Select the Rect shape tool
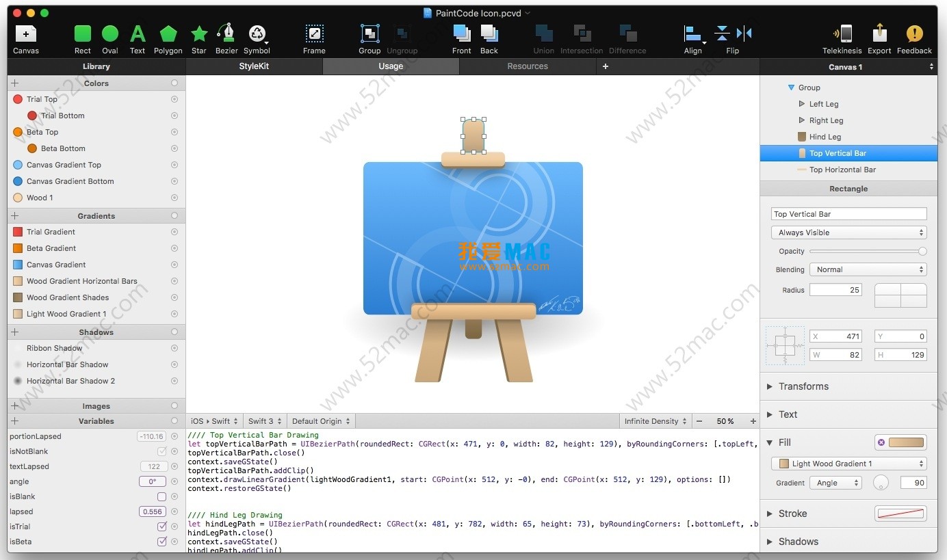This screenshot has width=947, height=560. click(x=83, y=34)
